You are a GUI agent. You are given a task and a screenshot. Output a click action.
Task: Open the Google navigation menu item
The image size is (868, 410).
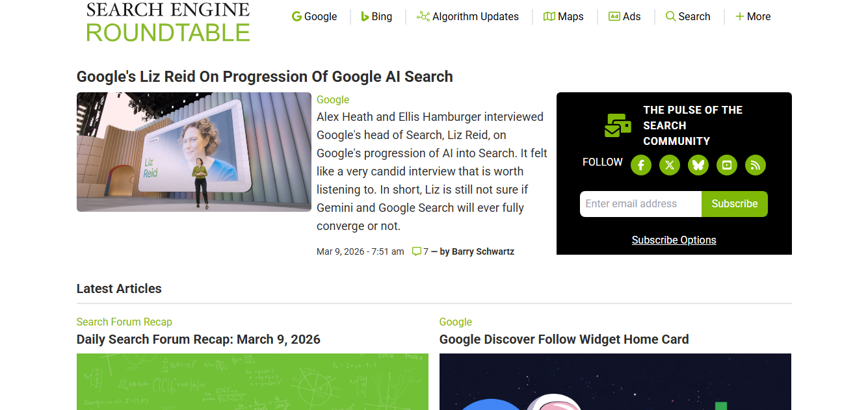(x=315, y=17)
